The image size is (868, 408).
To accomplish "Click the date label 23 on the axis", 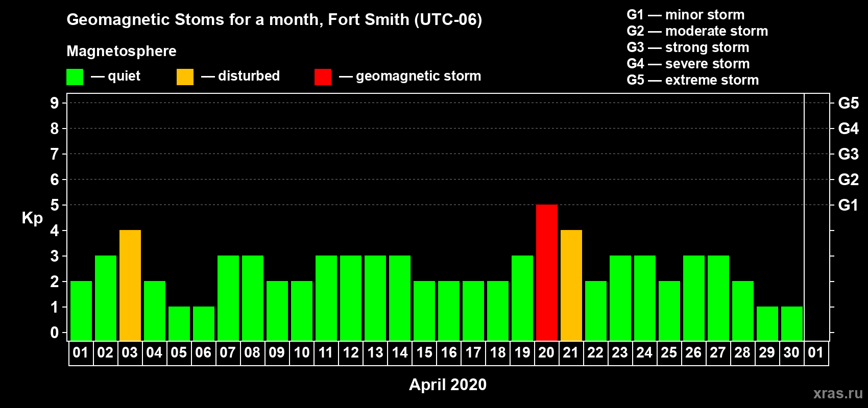I will click(x=620, y=353).
